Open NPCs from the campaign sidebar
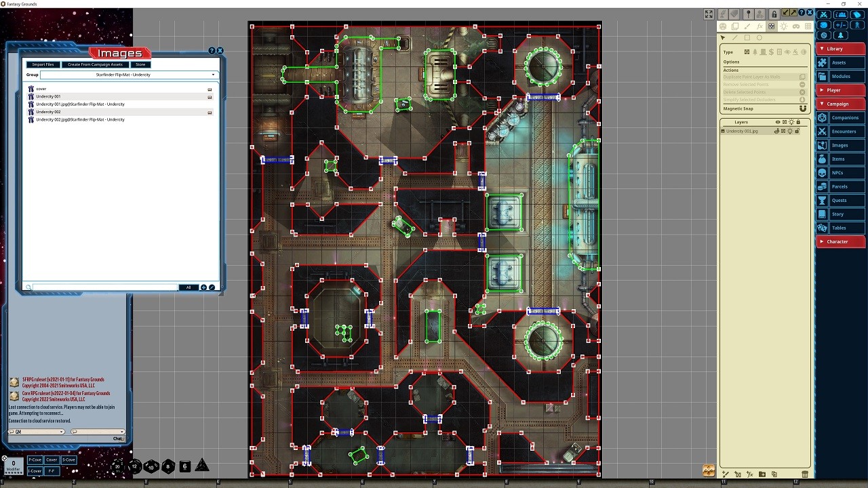868x488 pixels. (x=840, y=172)
